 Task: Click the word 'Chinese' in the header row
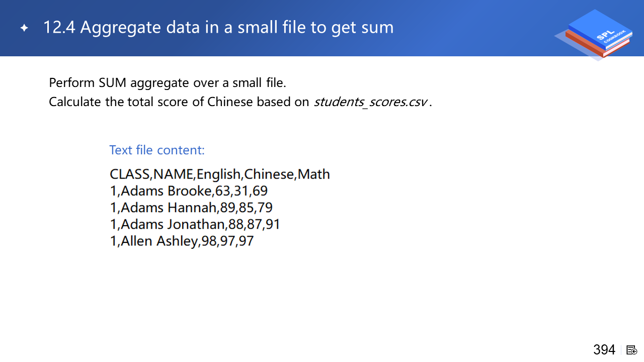269,174
